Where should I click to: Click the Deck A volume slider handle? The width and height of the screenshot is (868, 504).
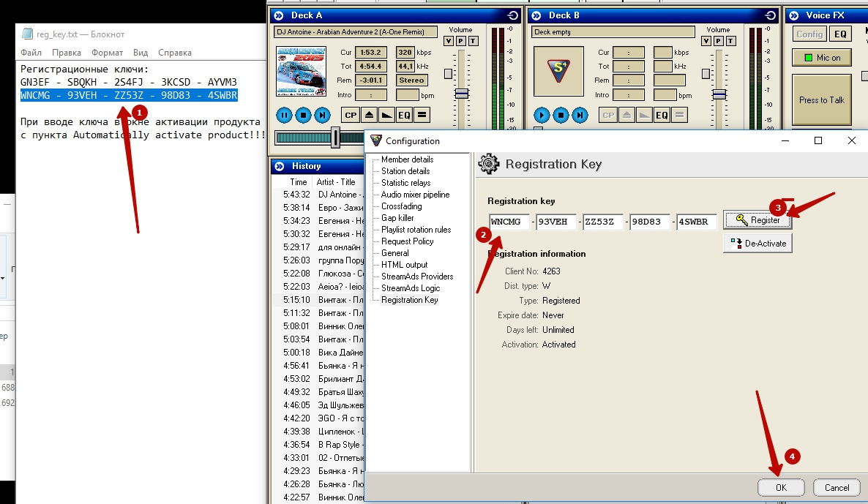(462, 94)
